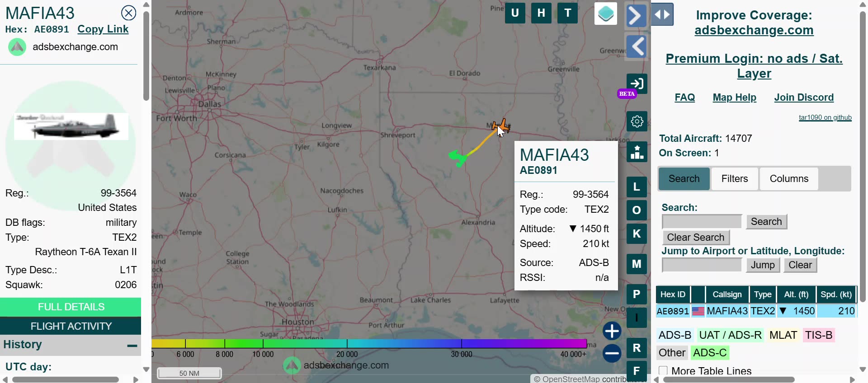Collapse the History section
Screen dimensions: 868x383
pos(132,346)
